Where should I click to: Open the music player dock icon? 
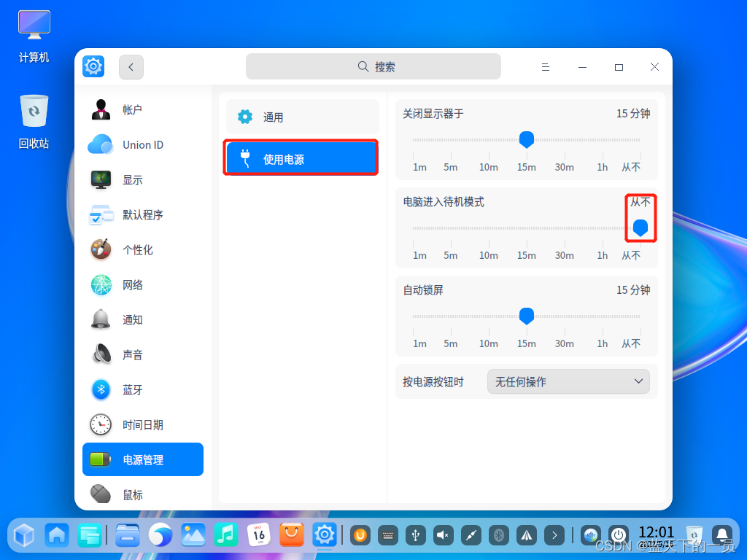(x=226, y=535)
